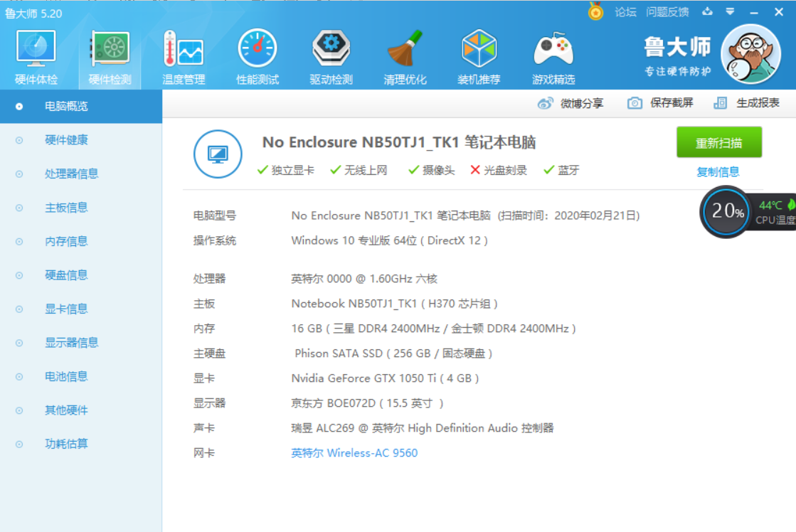Click the 英特尔 0000 @ 1.60GHz processor value

click(364, 279)
